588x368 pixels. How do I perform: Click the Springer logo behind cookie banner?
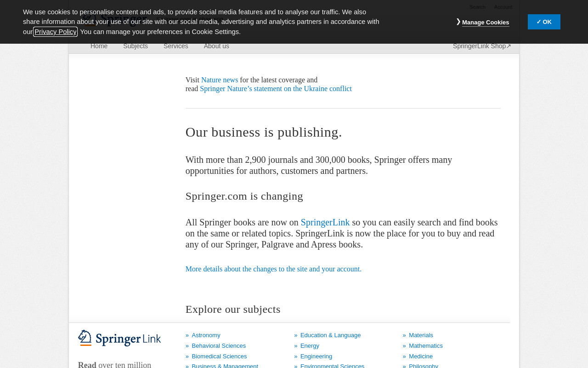(x=115, y=19)
